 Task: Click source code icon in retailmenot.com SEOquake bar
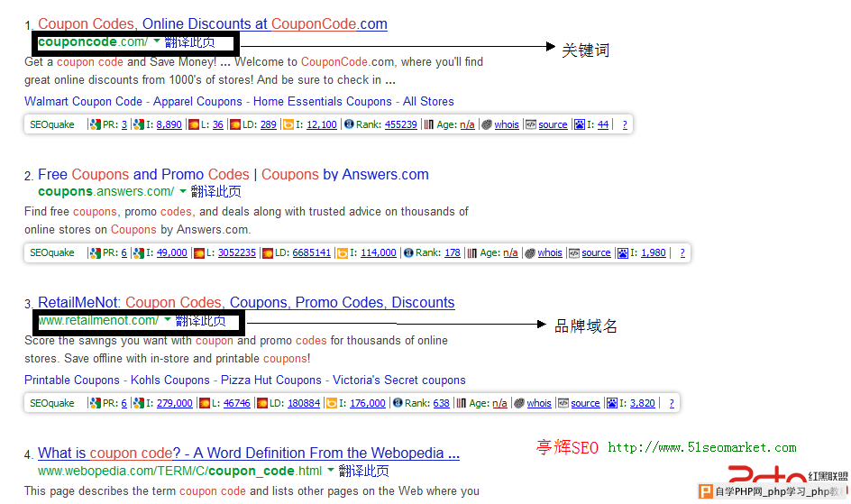click(563, 404)
